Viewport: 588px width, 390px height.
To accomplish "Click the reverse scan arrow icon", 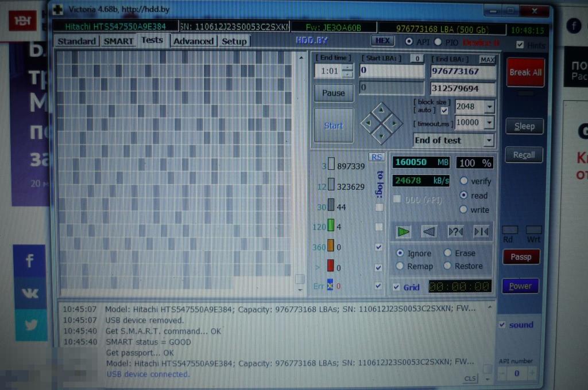I will pyautogui.click(x=429, y=231).
